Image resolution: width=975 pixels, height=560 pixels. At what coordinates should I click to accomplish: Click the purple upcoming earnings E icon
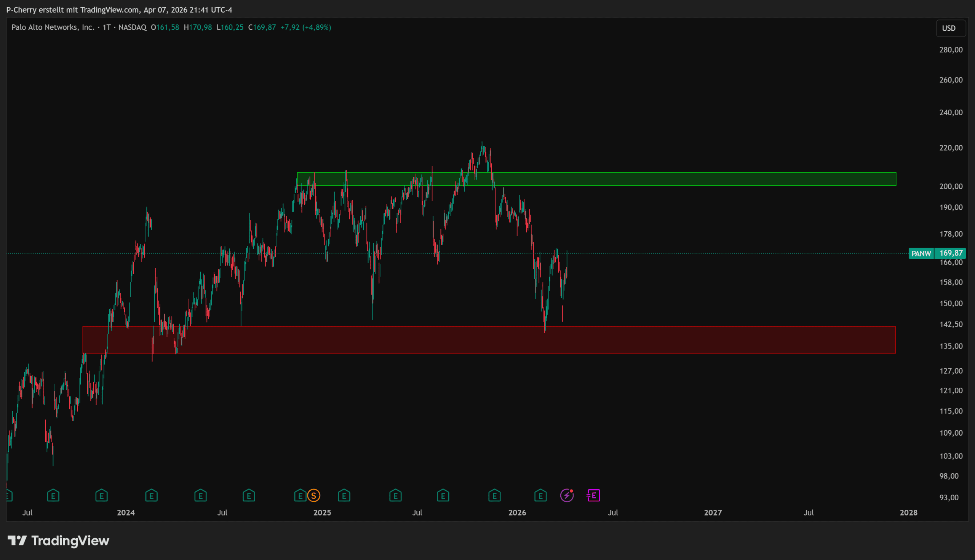click(593, 495)
